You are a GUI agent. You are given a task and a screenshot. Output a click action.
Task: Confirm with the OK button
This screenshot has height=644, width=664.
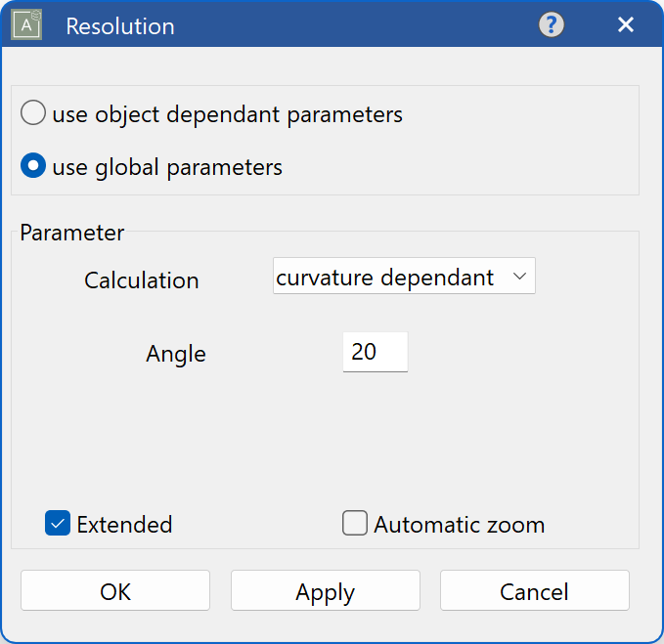tap(115, 590)
